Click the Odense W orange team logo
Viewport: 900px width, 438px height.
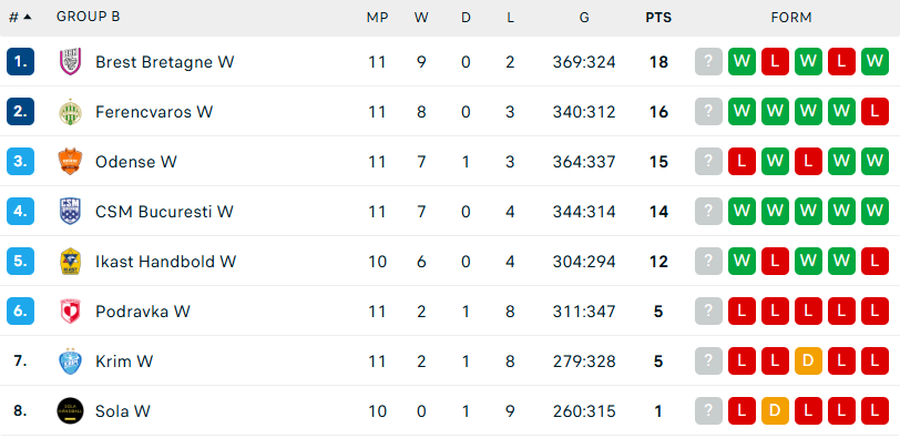click(x=69, y=162)
